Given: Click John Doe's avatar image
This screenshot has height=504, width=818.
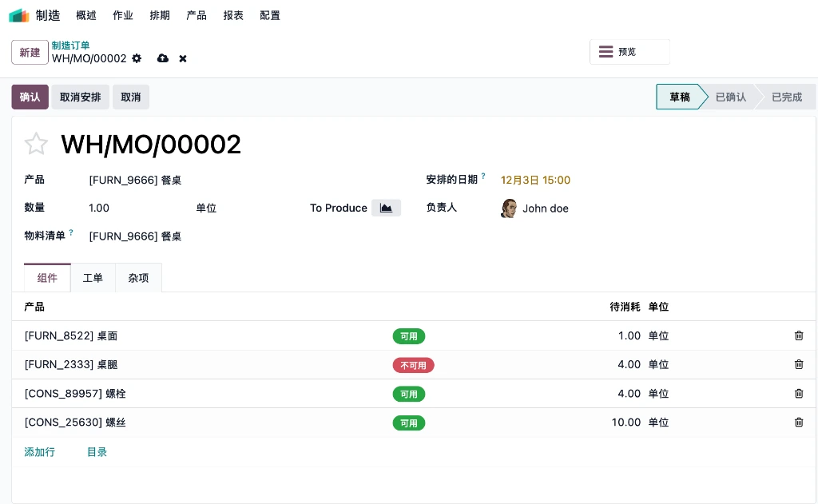Looking at the screenshot, I should pyautogui.click(x=509, y=208).
